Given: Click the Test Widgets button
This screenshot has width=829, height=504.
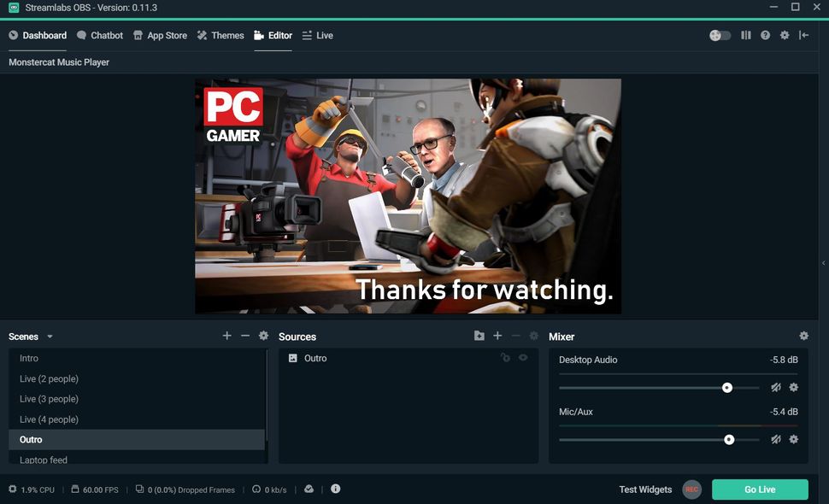Looking at the screenshot, I should coord(644,489).
